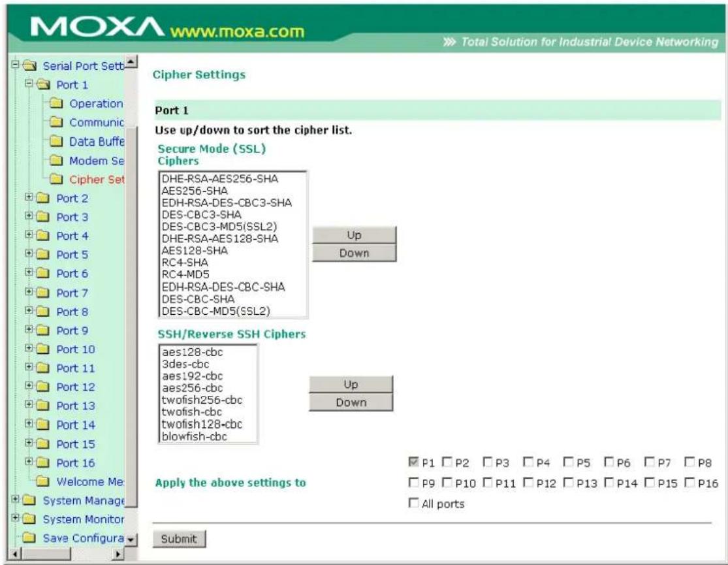Open the Modem Se tree entry
Viewport: 728px width, 565px height.
tap(97, 161)
